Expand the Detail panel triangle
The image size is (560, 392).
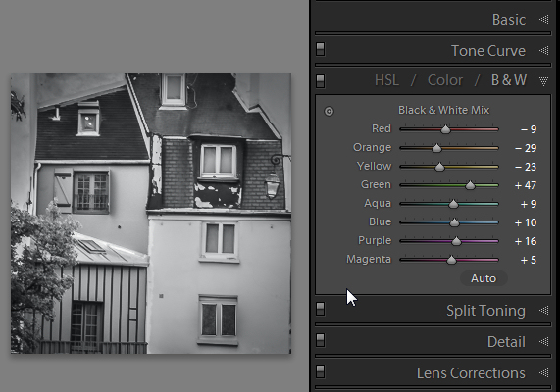pyautogui.click(x=544, y=342)
